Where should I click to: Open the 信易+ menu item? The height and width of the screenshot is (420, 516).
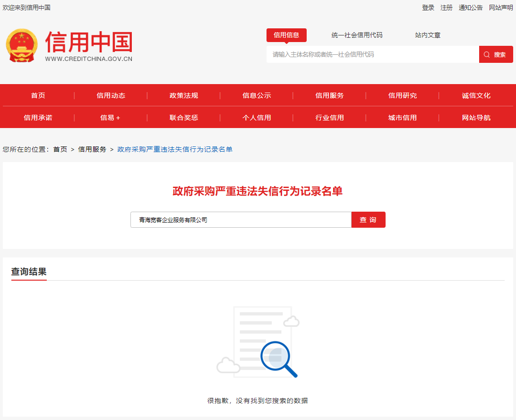pyautogui.click(x=110, y=118)
